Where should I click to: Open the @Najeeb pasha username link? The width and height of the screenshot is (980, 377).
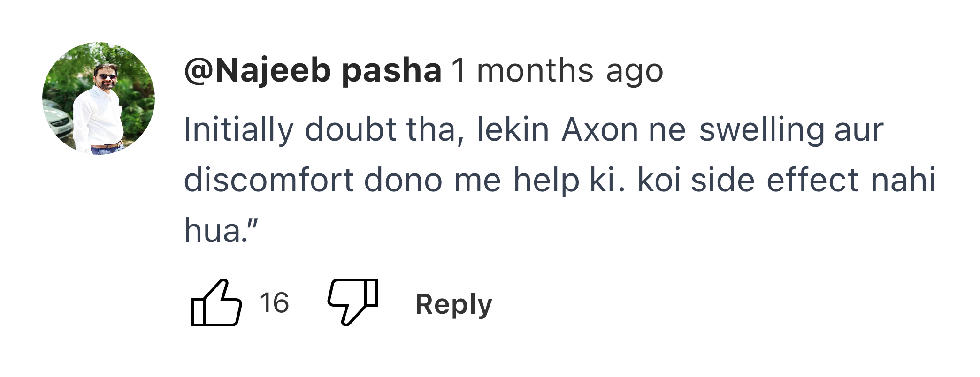point(313,71)
